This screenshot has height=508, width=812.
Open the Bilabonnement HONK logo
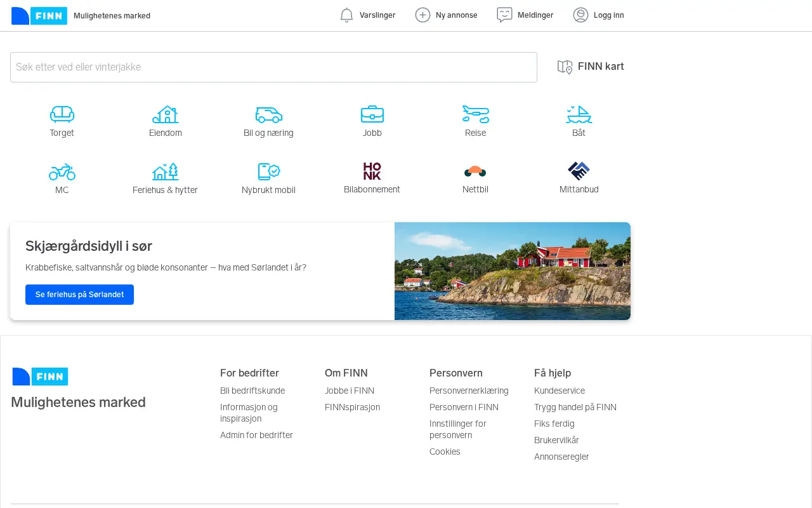pos(372,171)
